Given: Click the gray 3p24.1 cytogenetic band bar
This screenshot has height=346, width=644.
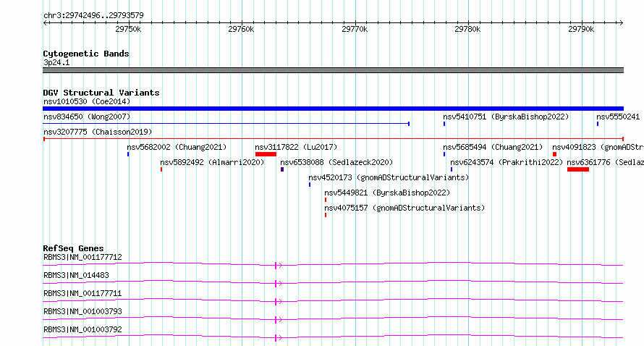Looking at the screenshot, I should pyautogui.click(x=333, y=70).
